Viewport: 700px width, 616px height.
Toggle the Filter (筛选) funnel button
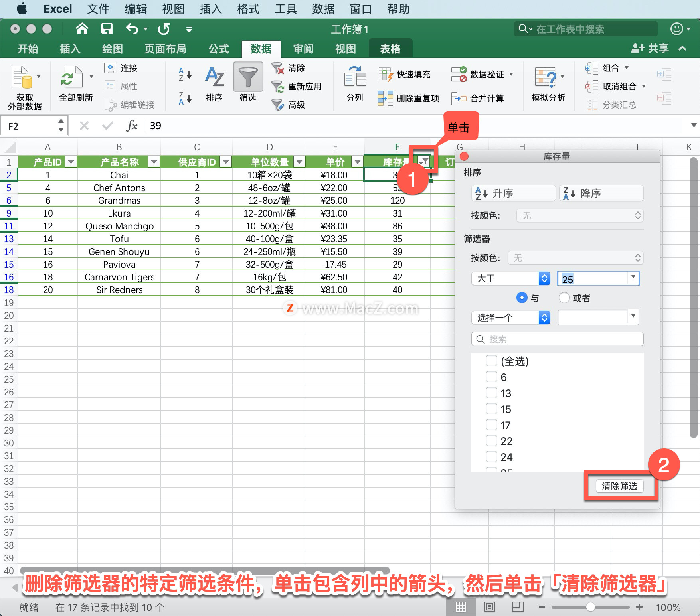click(x=248, y=77)
